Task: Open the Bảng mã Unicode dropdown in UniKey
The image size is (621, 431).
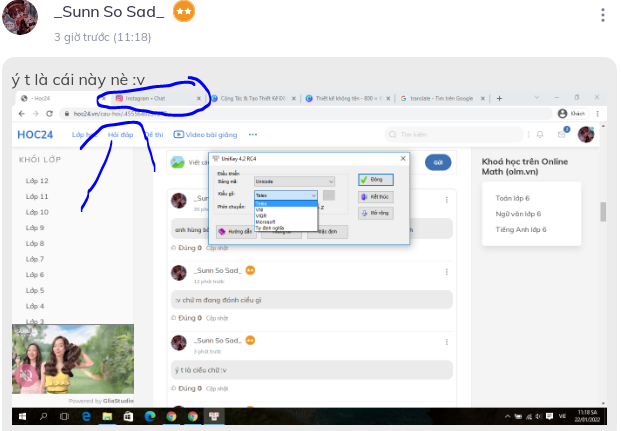Action: (294, 182)
